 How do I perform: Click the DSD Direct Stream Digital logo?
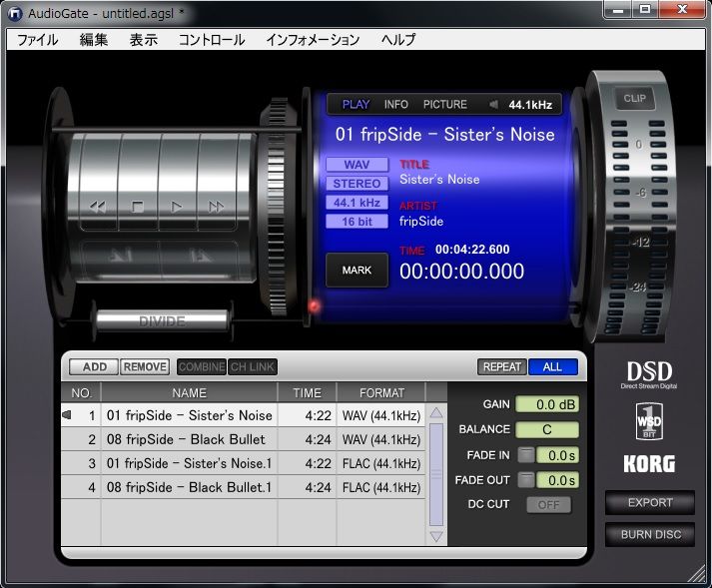(x=649, y=375)
